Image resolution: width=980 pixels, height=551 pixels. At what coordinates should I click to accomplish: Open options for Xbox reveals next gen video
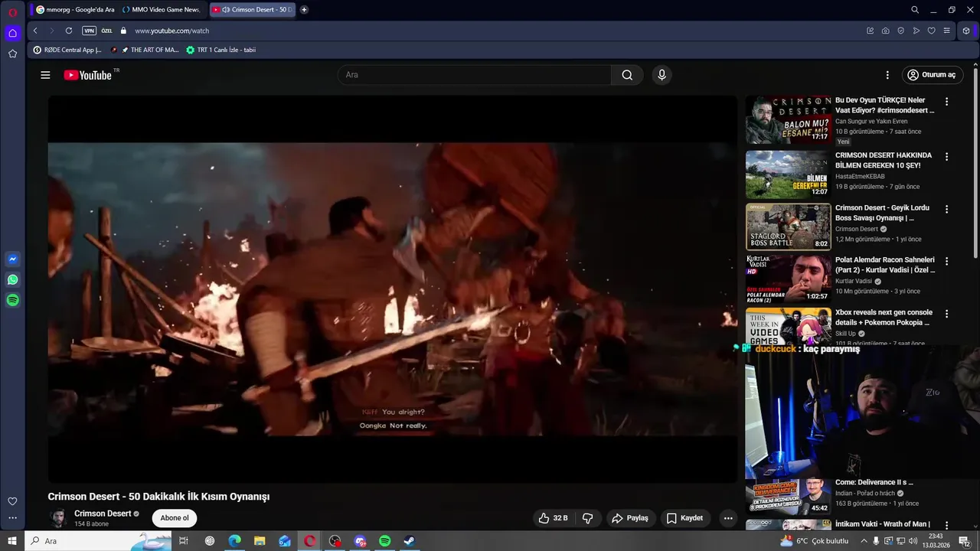coord(946,314)
